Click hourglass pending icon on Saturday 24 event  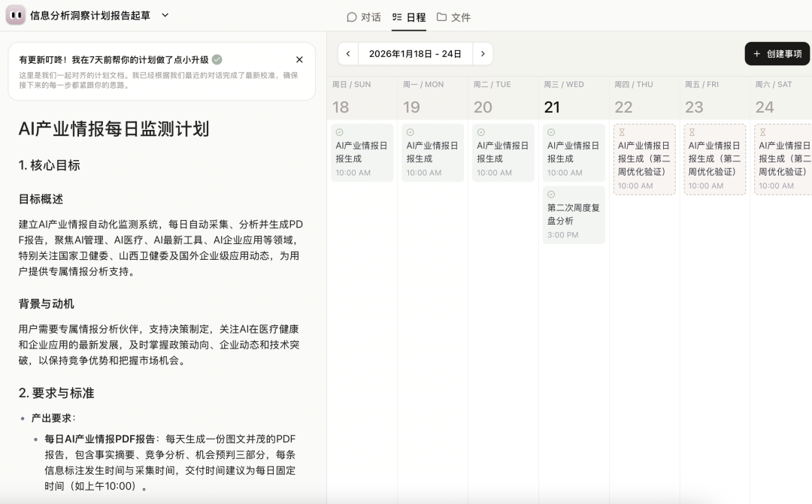[762, 132]
